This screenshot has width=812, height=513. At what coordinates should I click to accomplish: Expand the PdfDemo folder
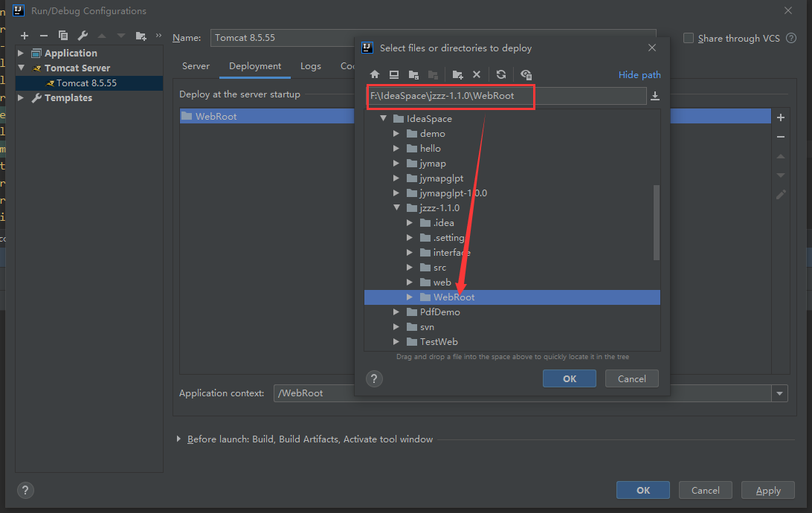pyautogui.click(x=396, y=312)
